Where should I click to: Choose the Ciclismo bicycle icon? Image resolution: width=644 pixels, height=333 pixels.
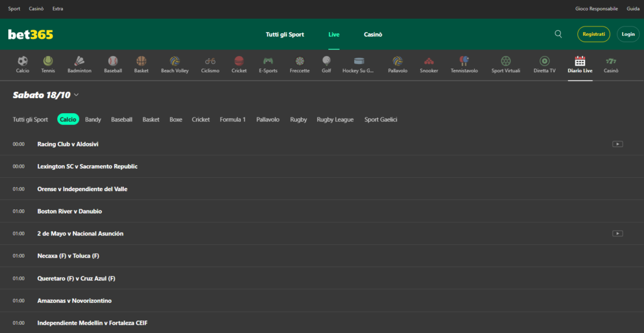tap(210, 62)
